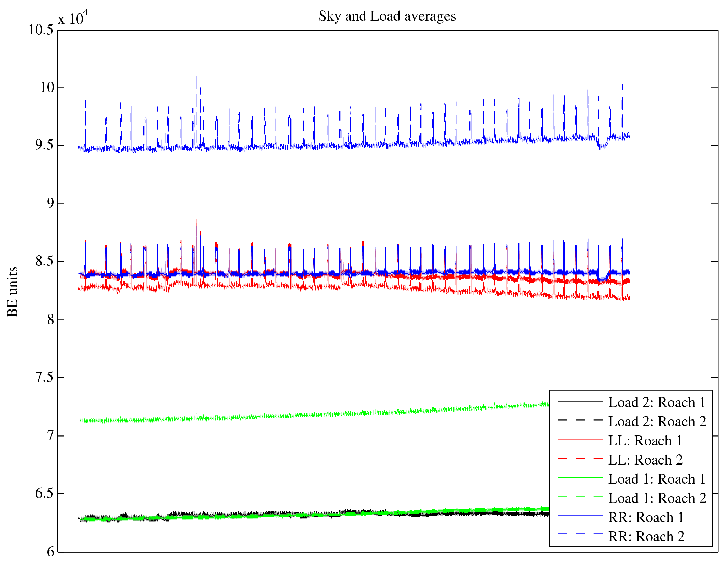Select 'Load 2: Roach 1' legend entry
728x565 pixels.
click(657, 402)
